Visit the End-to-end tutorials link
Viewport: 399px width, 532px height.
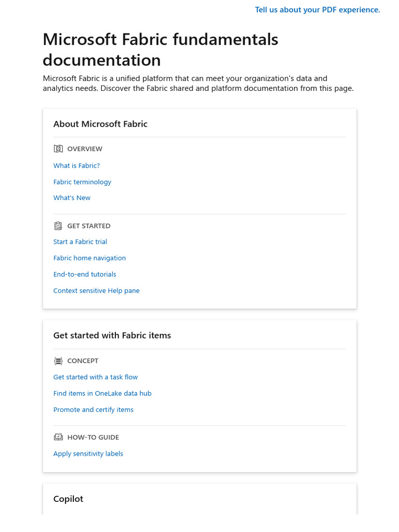[x=85, y=274]
